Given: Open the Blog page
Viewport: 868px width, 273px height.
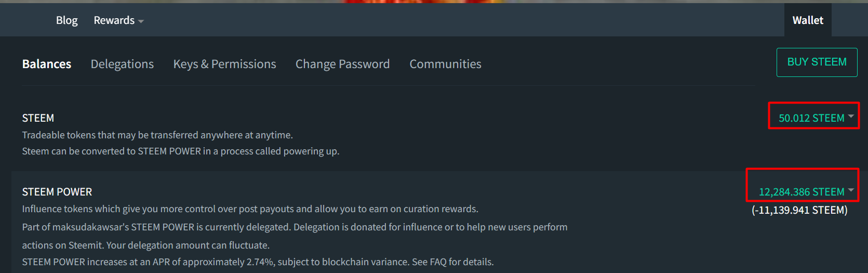Looking at the screenshot, I should 66,20.
